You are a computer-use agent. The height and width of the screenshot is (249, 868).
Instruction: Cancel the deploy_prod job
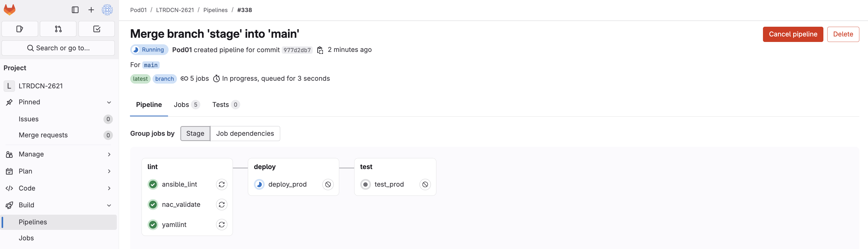click(x=328, y=185)
